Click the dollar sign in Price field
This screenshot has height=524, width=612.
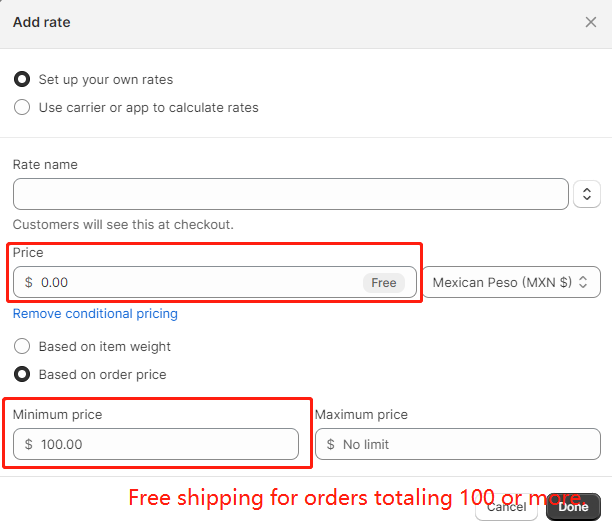pyautogui.click(x=28, y=282)
